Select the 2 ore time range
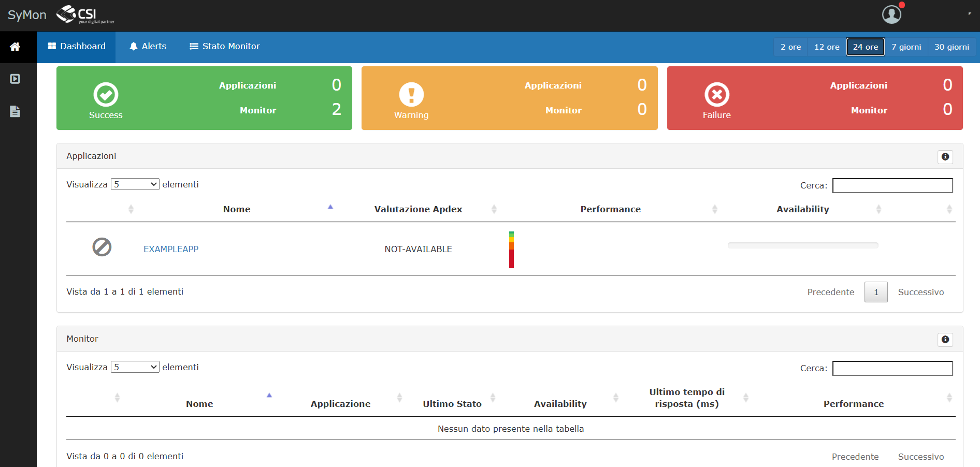The image size is (980, 467). pos(790,47)
